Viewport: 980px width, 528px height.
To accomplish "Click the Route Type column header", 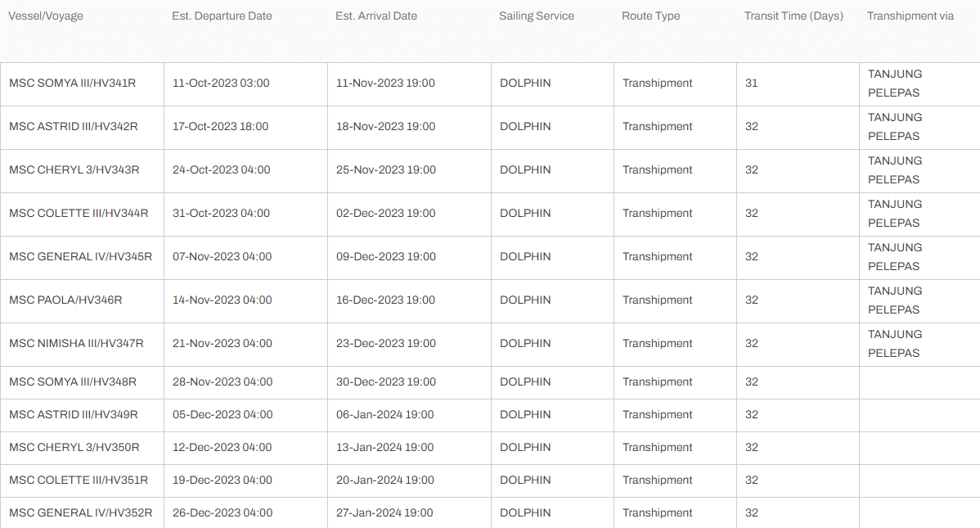I will [650, 16].
